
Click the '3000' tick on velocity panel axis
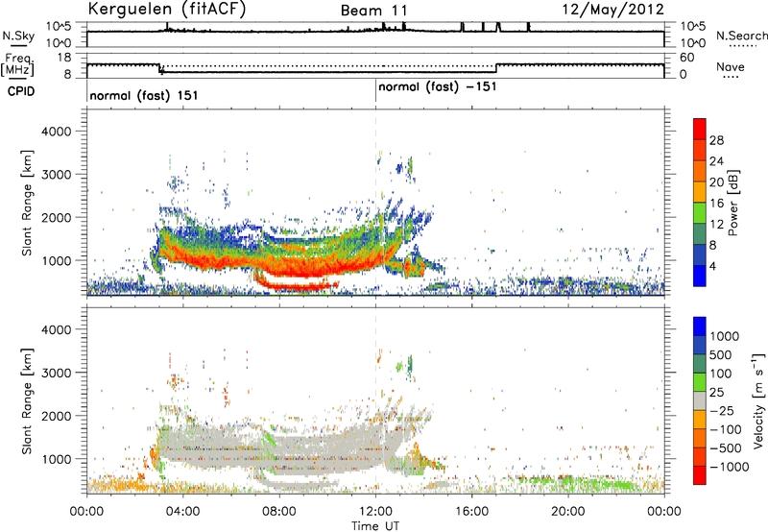click(57, 373)
